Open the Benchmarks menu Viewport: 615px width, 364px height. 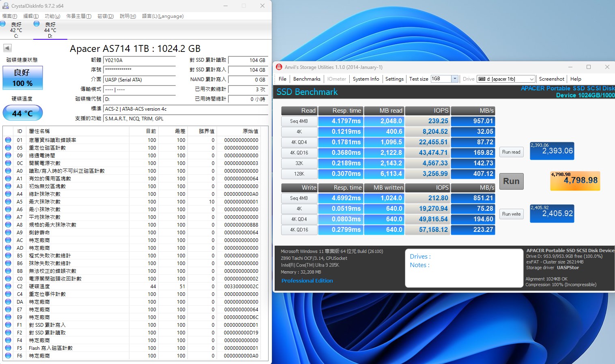pyautogui.click(x=307, y=79)
